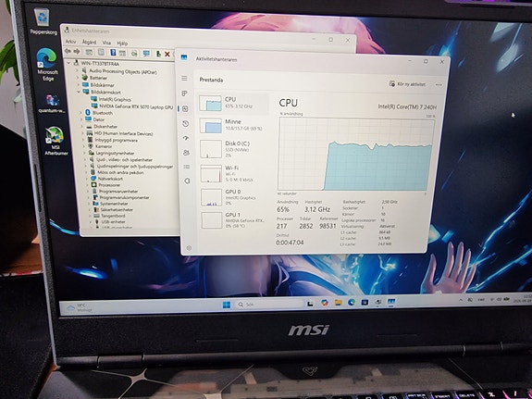
Task: Open Startup apps page in Task Manager
Action: [186, 138]
